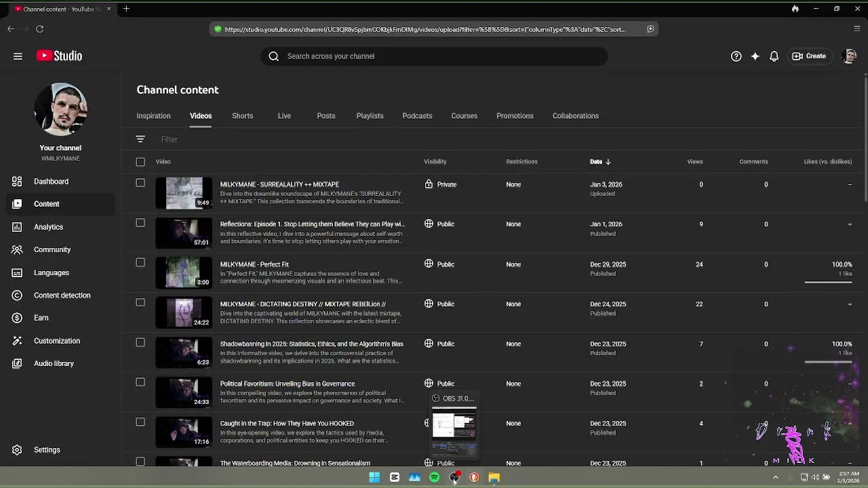Check the DICTATING DESTINY row checkbox

tap(140, 303)
